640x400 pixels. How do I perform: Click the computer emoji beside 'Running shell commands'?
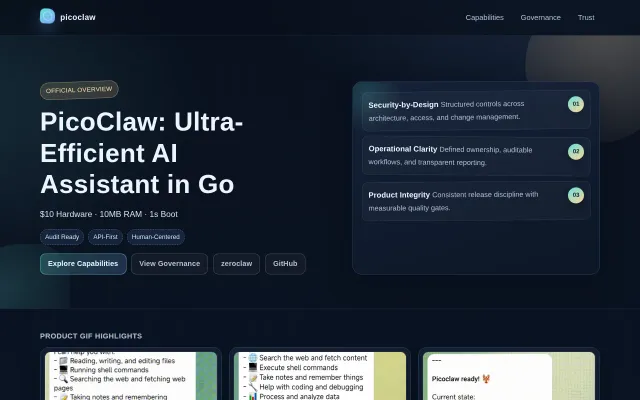[x=63, y=370]
